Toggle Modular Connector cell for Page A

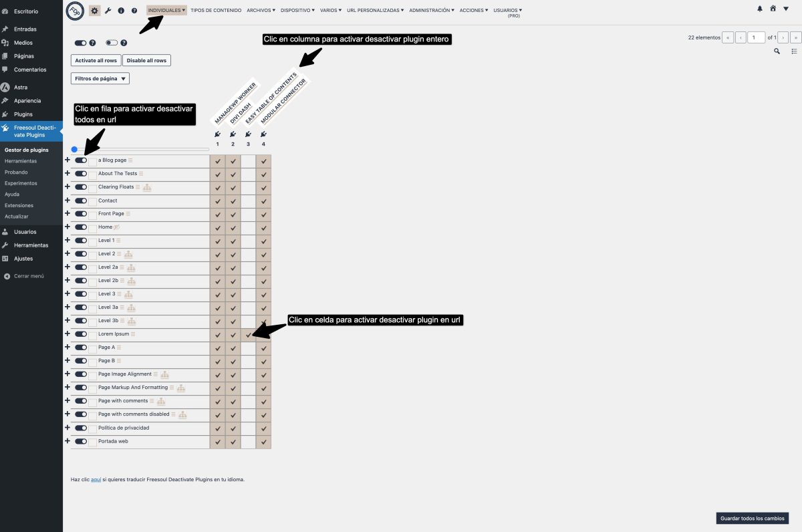(x=263, y=348)
